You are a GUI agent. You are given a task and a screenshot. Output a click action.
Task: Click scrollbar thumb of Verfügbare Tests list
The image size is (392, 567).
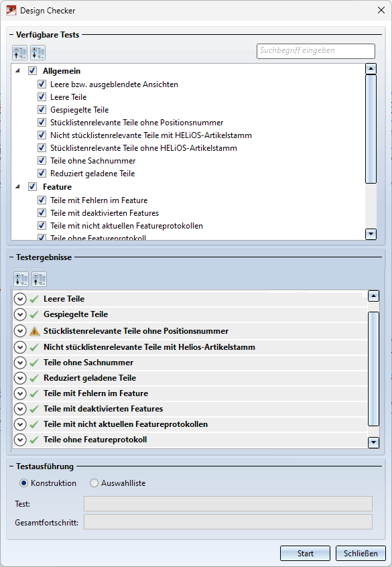pyautogui.click(x=371, y=129)
